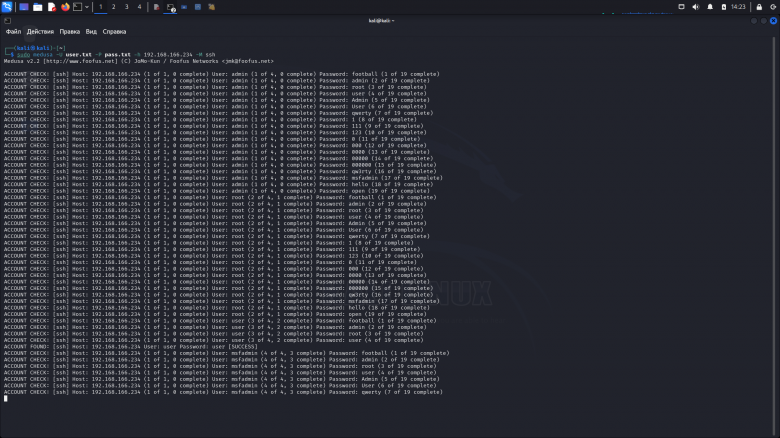Open the file manager from the panel
This screenshot has width=780, height=438.
(37, 7)
